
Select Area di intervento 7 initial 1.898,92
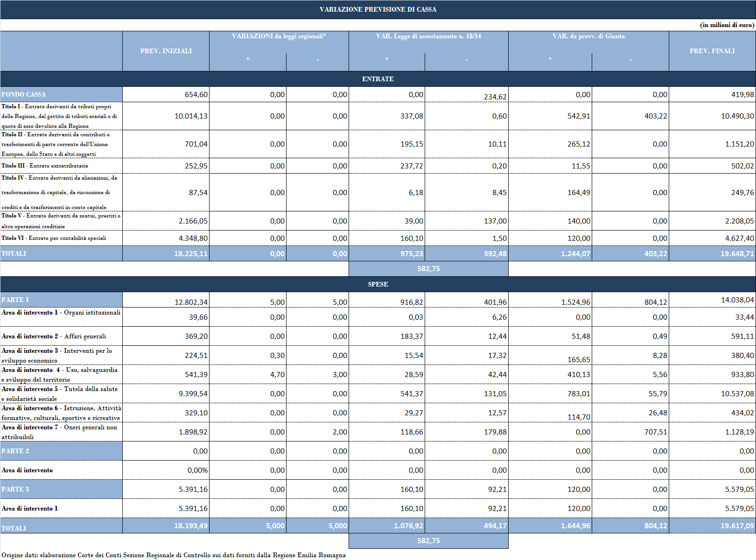193,432
